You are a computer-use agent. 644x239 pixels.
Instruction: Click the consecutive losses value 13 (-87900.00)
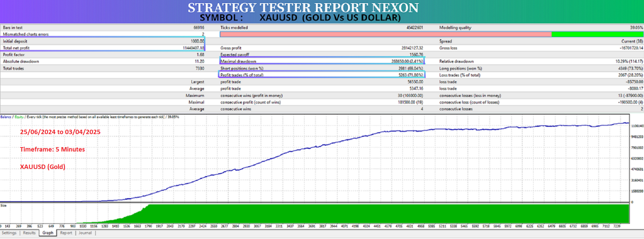pos(631,96)
